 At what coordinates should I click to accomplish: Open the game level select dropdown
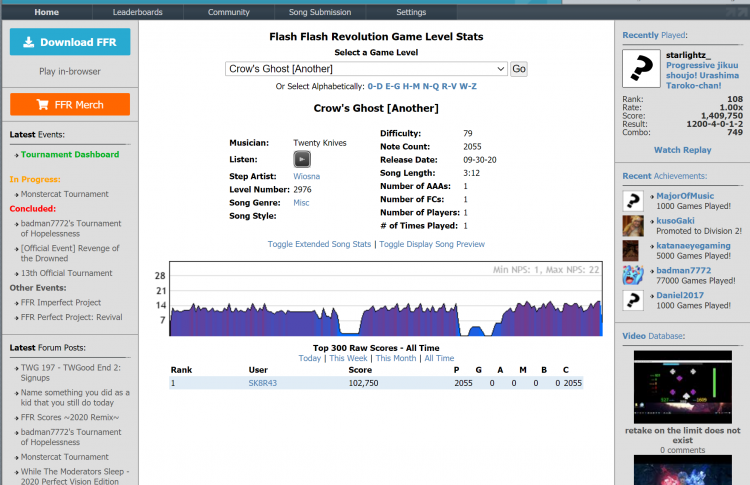point(366,69)
